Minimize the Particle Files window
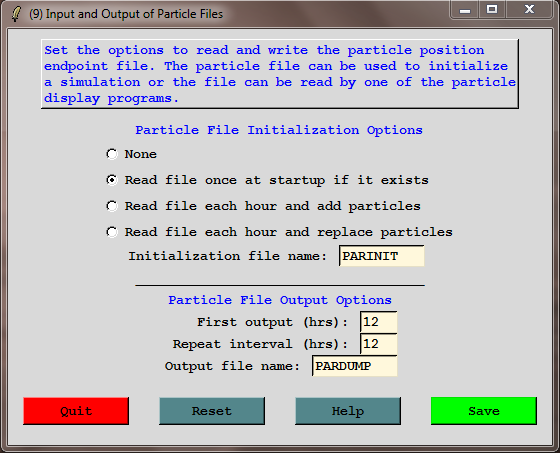Screen dimensions: 560x453 pyautogui.click(x=465, y=10)
